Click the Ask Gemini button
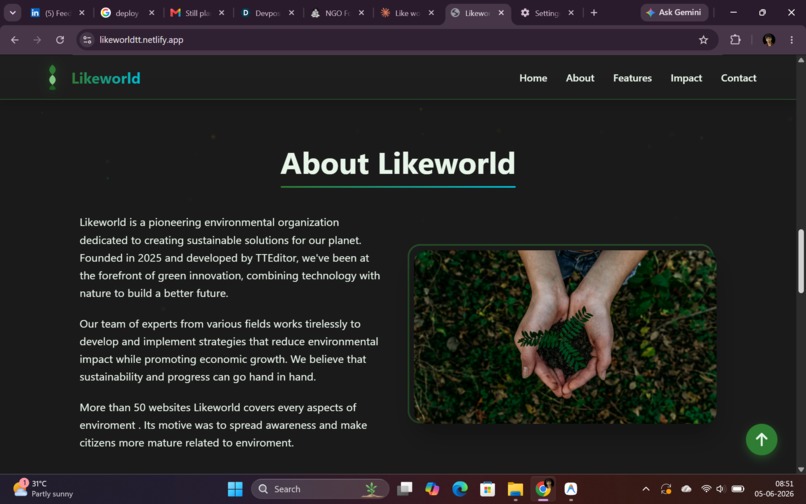Viewport: 806px width, 504px height. point(674,12)
